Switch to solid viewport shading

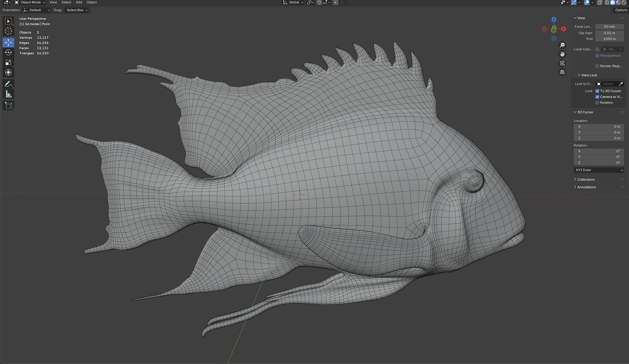[613, 3]
